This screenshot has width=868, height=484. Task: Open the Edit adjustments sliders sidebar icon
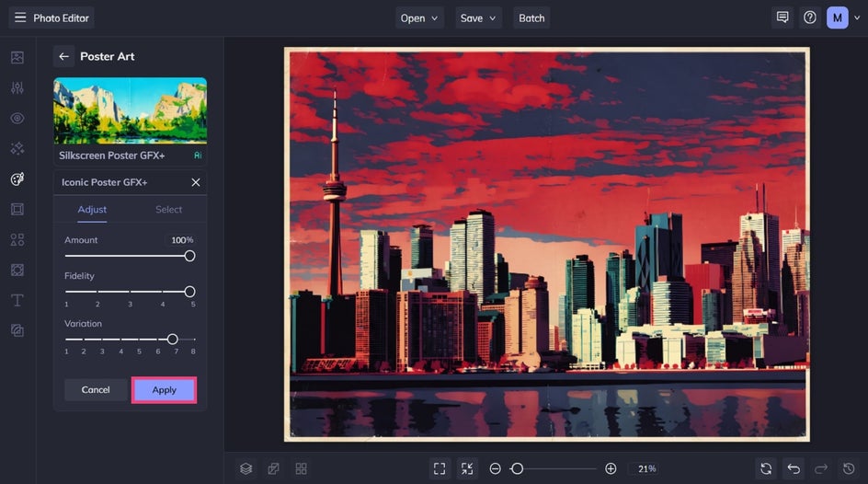pos(17,88)
